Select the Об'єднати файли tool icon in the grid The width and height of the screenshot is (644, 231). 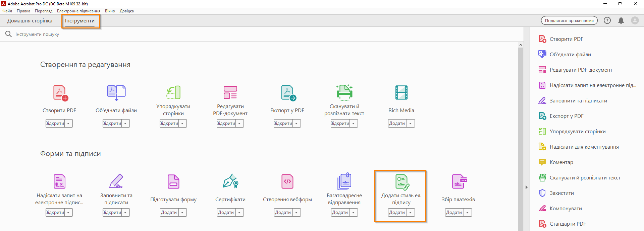tap(116, 93)
